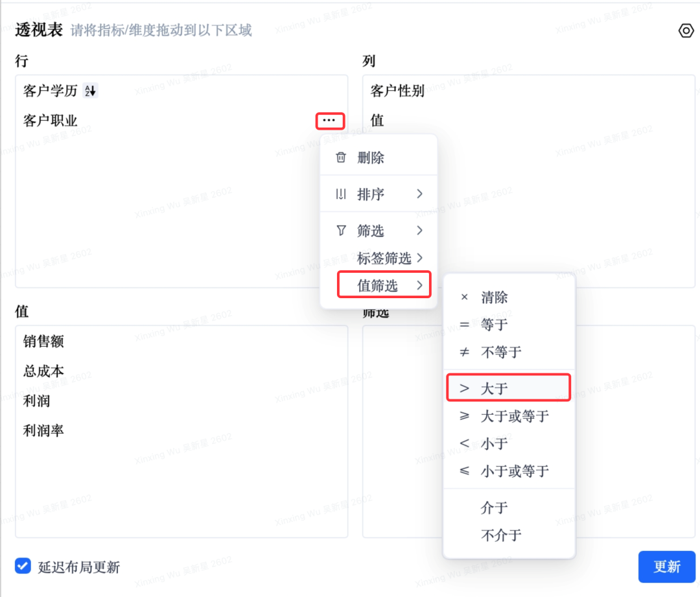Open the three-dot menu for 客户职业
The image size is (700, 597).
click(329, 121)
